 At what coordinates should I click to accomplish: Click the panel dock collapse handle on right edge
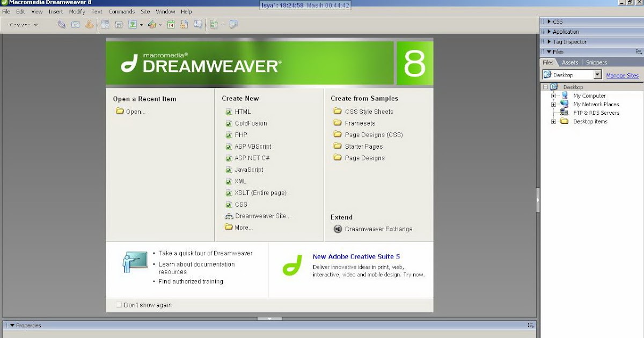tap(538, 200)
